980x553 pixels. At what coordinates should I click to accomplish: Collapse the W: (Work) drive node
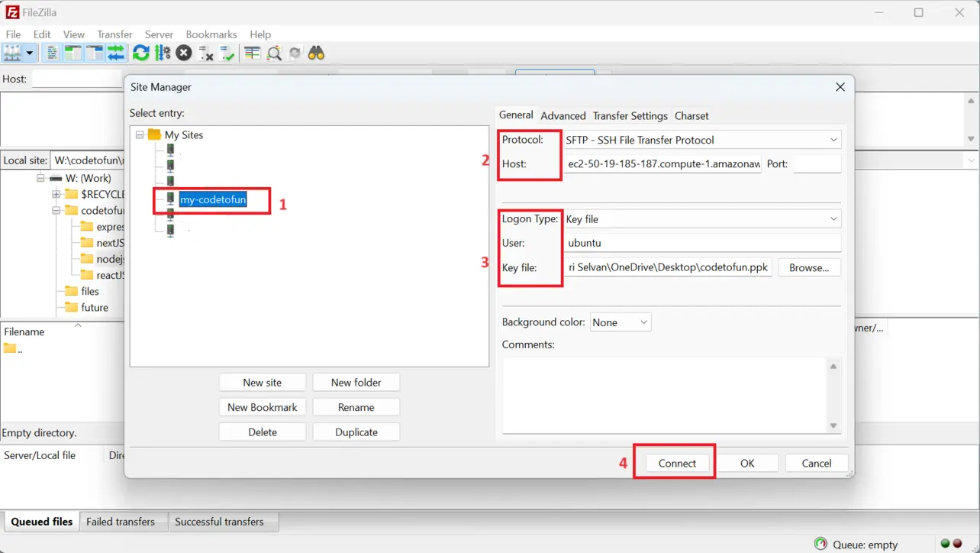[40, 178]
